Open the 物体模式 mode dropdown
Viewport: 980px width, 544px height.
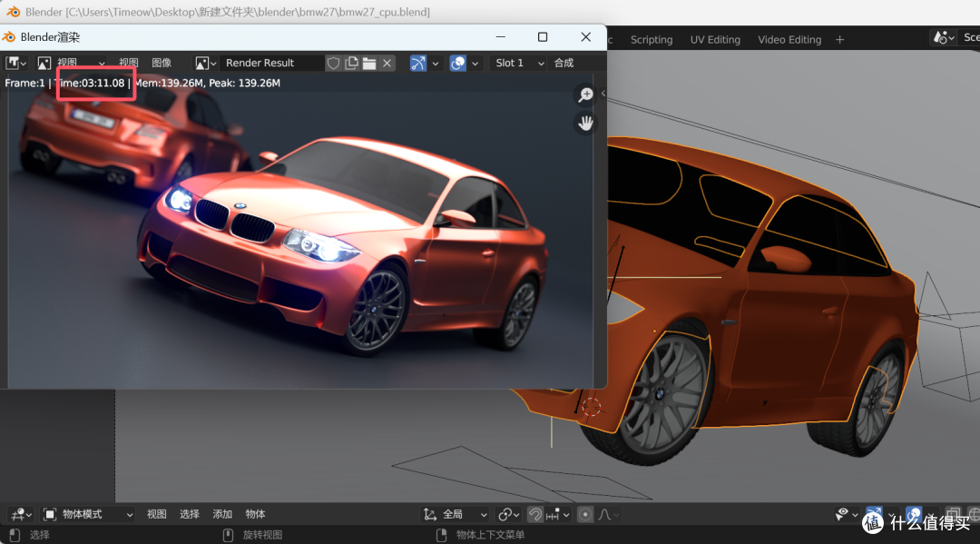pos(88,515)
